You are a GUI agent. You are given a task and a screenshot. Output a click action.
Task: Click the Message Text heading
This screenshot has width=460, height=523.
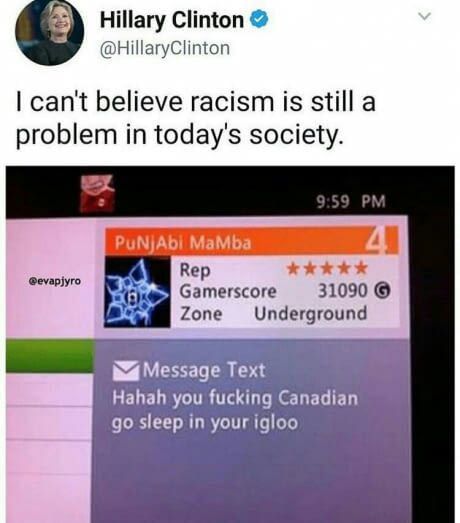[204, 370]
